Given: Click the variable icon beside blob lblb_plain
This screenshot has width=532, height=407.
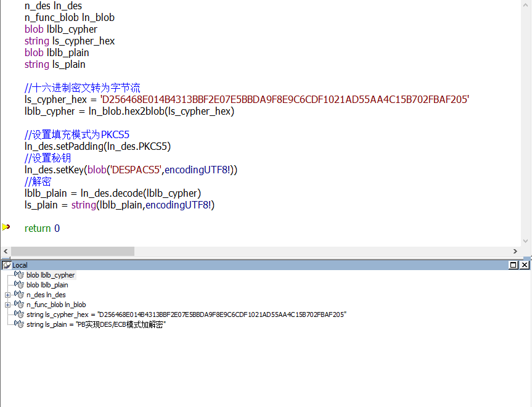Looking at the screenshot, I should pos(19,284).
